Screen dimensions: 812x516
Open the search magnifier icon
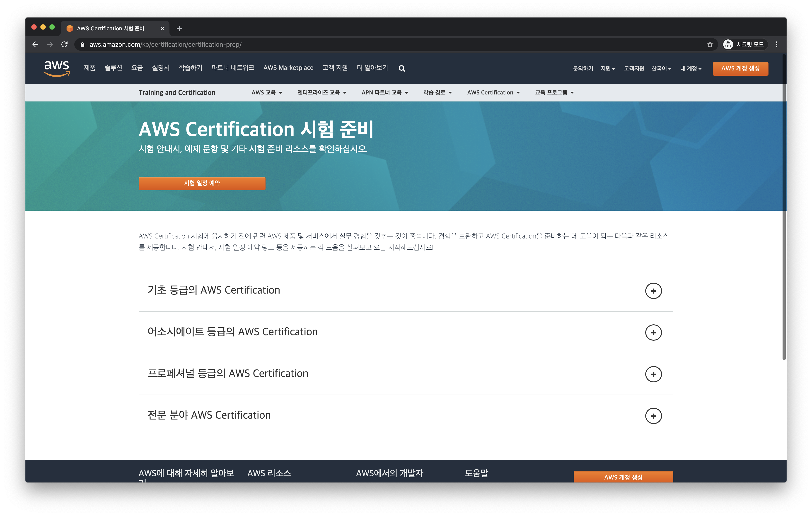tap(402, 68)
